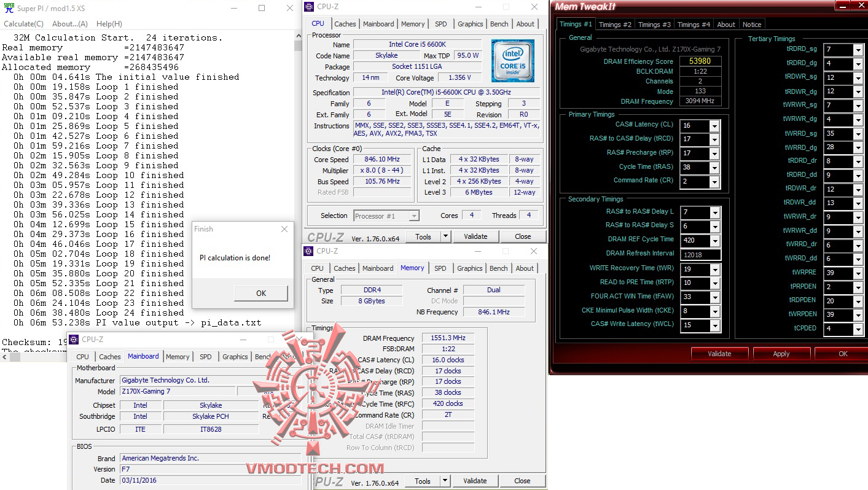Open the Calculate(C) menu in Super PI

[x=23, y=24]
